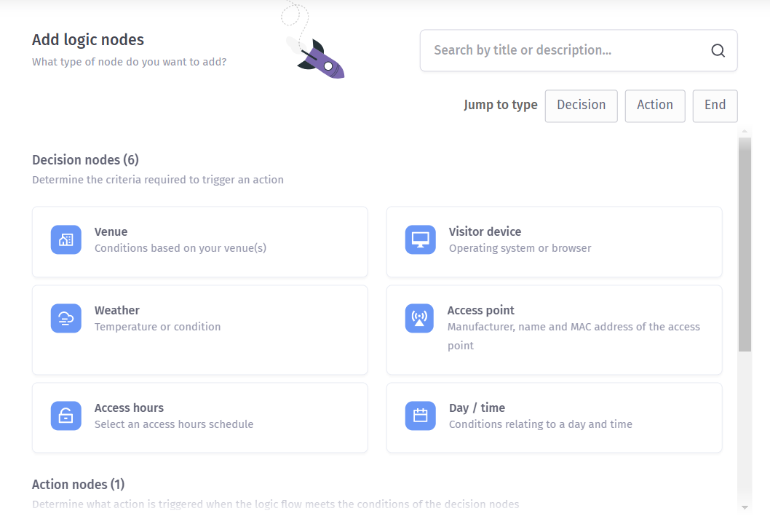Viewport: 770px width, 532px height.
Task: Focus the search by title field
Action: pos(568,50)
